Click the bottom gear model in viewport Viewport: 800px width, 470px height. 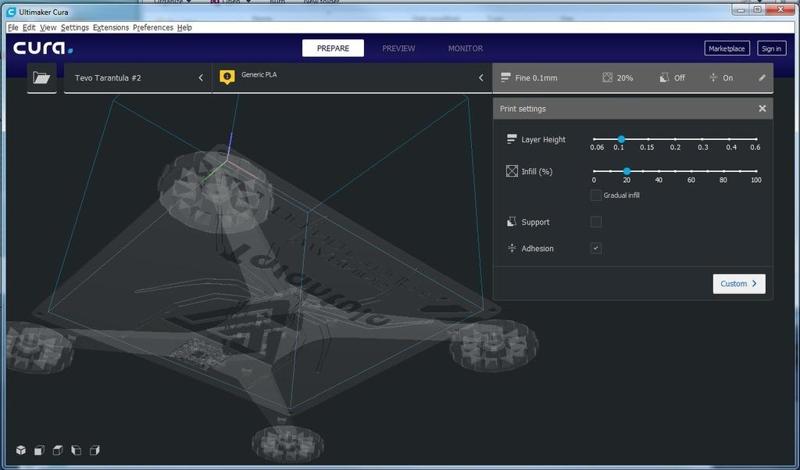(288, 443)
